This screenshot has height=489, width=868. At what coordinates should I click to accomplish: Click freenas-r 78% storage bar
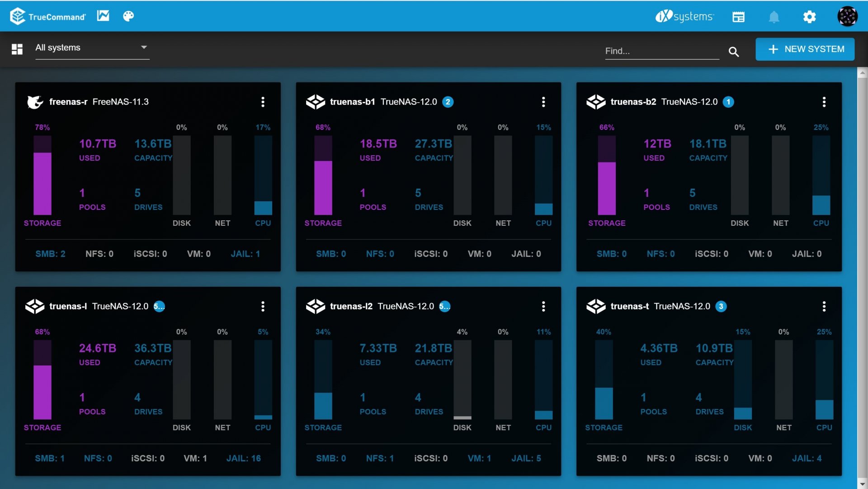click(42, 175)
